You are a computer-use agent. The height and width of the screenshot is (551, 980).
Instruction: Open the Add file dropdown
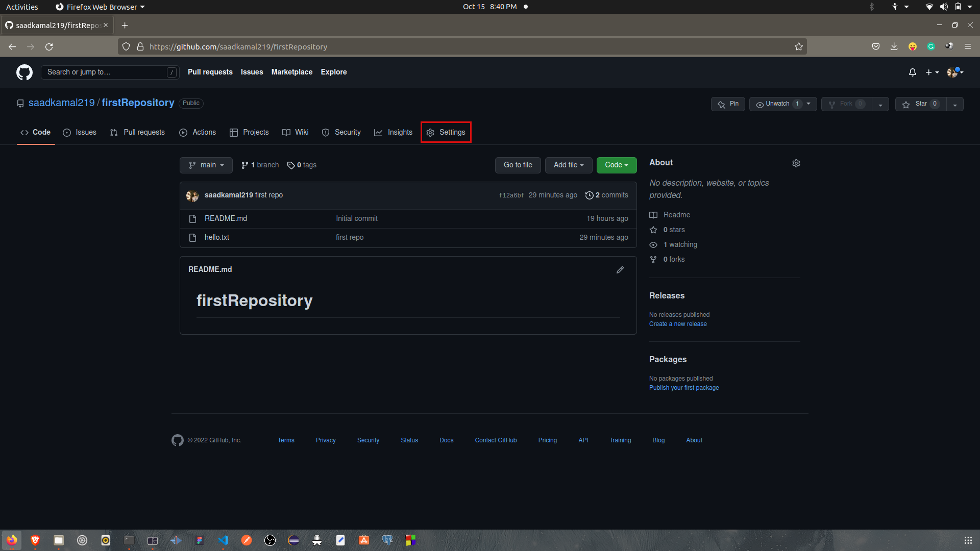(x=568, y=165)
